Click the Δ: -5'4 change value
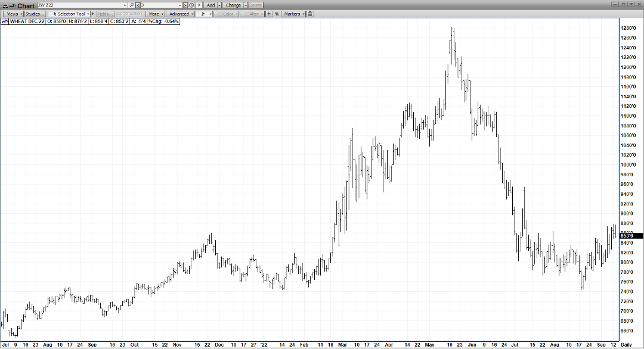Viewport: 644px width, 349px height. pos(138,21)
